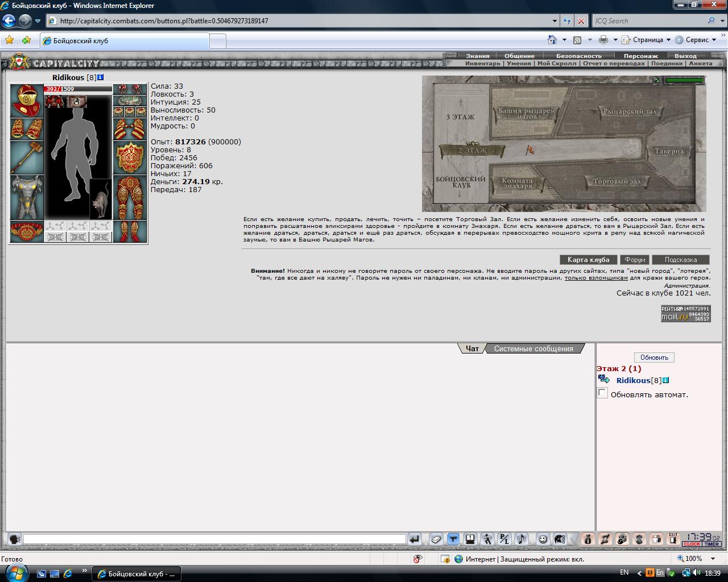This screenshot has height=582, width=728.
Task: Open Ridikous info icon beside character name
Action: click(x=101, y=77)
